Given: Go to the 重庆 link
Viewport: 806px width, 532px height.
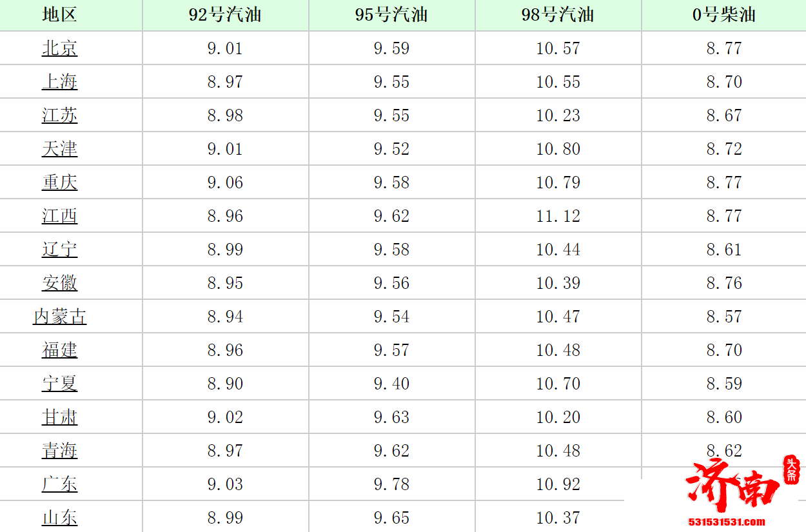Looking at the screenshot, I should click(x=59, y=182).
